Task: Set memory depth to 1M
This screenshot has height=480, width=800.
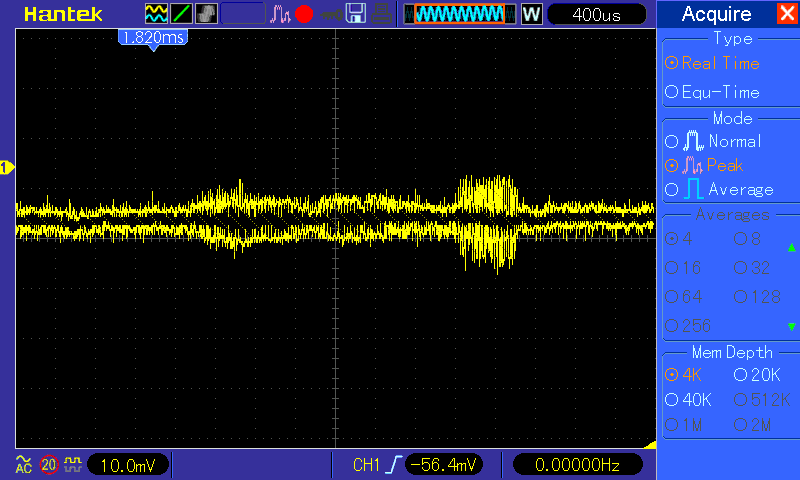Action: 684,424
